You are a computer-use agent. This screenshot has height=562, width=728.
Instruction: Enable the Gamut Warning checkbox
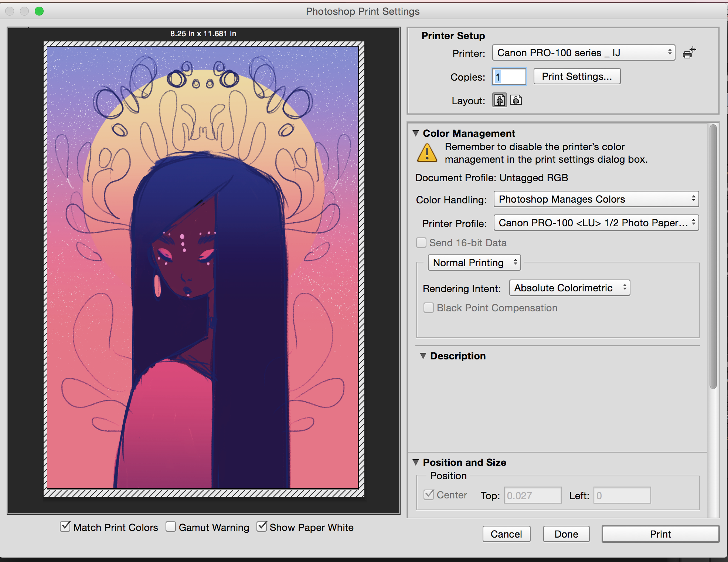pyautogui.click(x=171, y=527)
